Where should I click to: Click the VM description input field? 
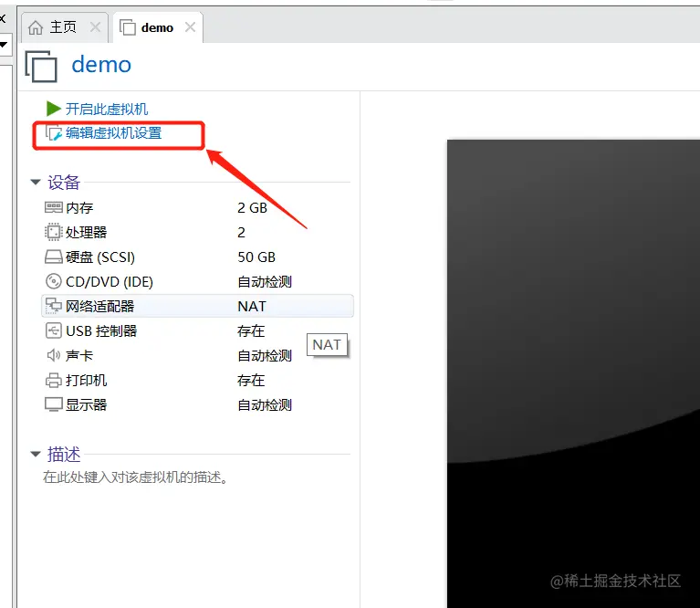pos(135,477)
